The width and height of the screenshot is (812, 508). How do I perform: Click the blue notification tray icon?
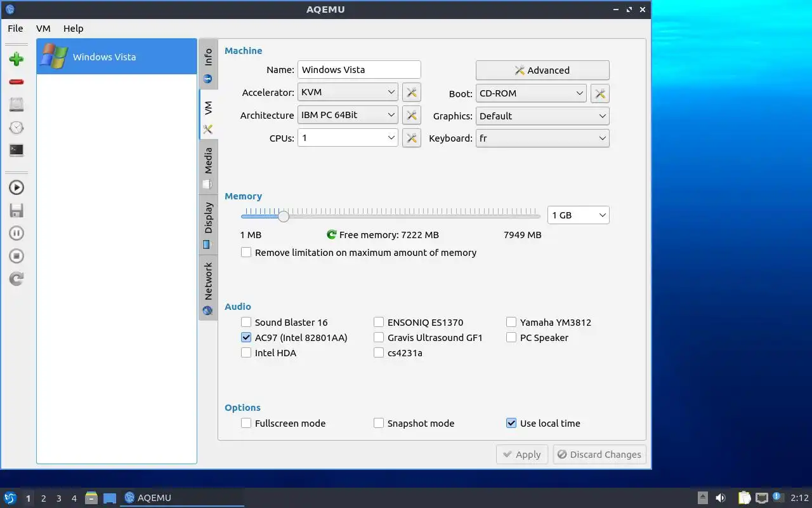(x=778, y=497)
